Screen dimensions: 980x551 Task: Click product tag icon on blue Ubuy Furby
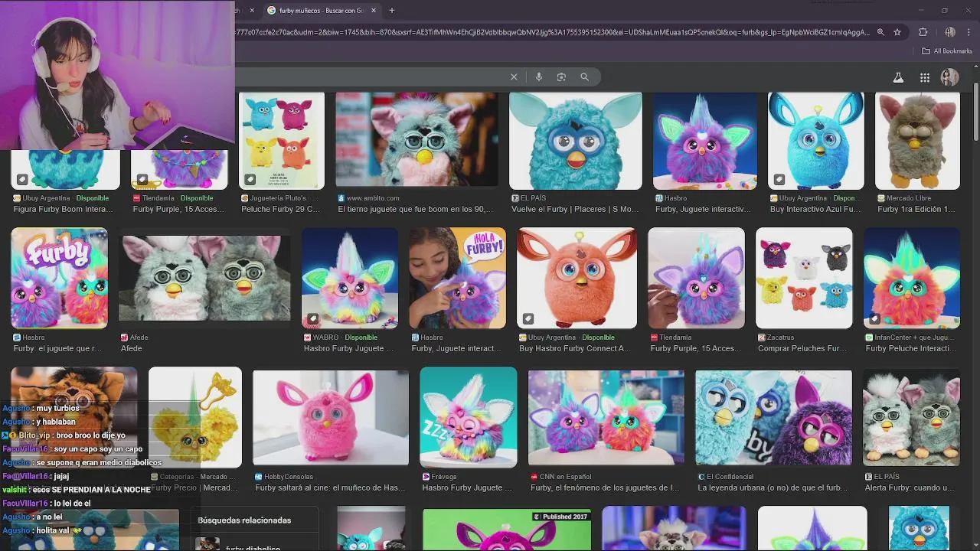click(779, 179)
